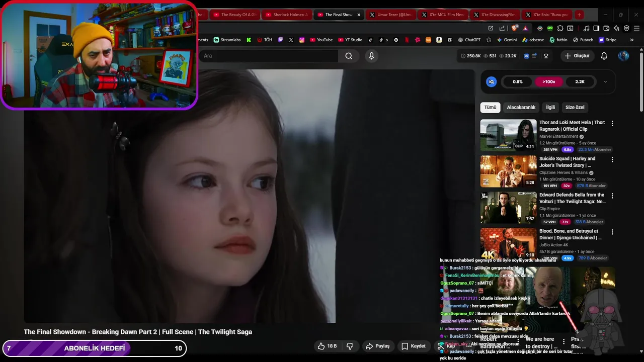Switch to X'te MCU Film New tab
Viewport: 644px width, 362px height.
coord(443,15)
